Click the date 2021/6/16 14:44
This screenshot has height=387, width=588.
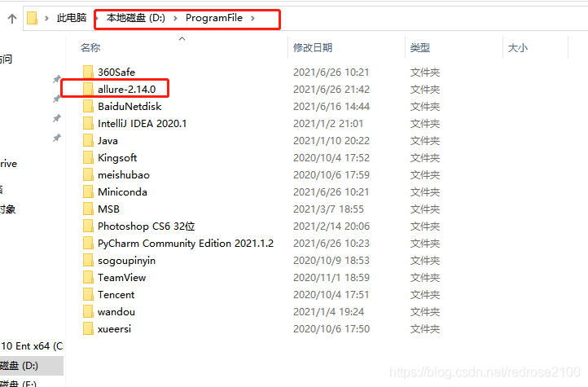pos(331,107)
